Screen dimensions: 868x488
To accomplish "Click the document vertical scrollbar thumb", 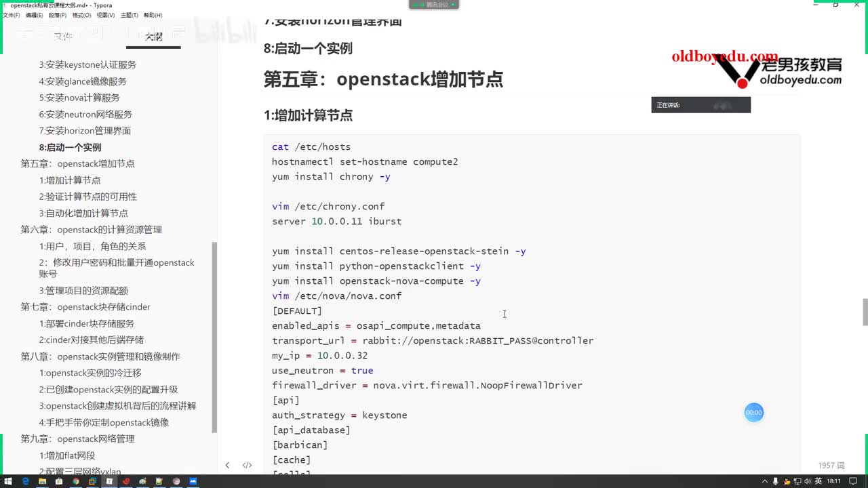I will (x=865, y=312).
